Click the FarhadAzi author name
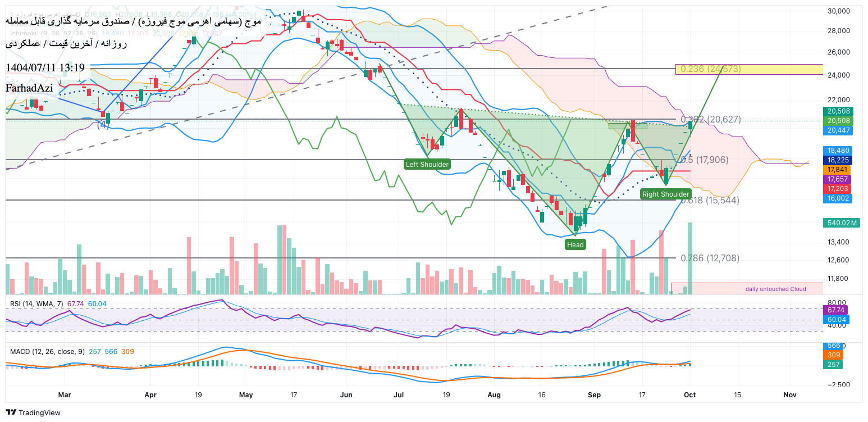Image resolution: width=868 pixels, height=422 pixels. (x=29, y=88)
